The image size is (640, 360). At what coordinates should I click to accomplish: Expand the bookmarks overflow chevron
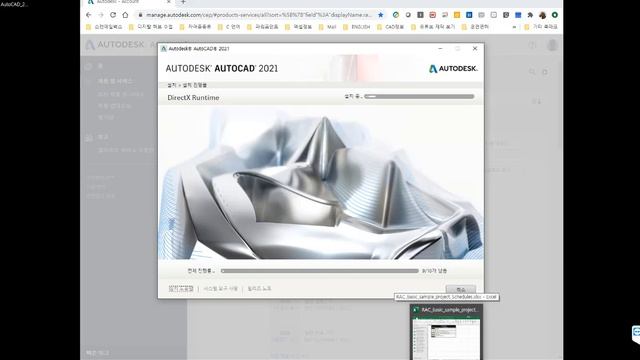tap(514, 27)
